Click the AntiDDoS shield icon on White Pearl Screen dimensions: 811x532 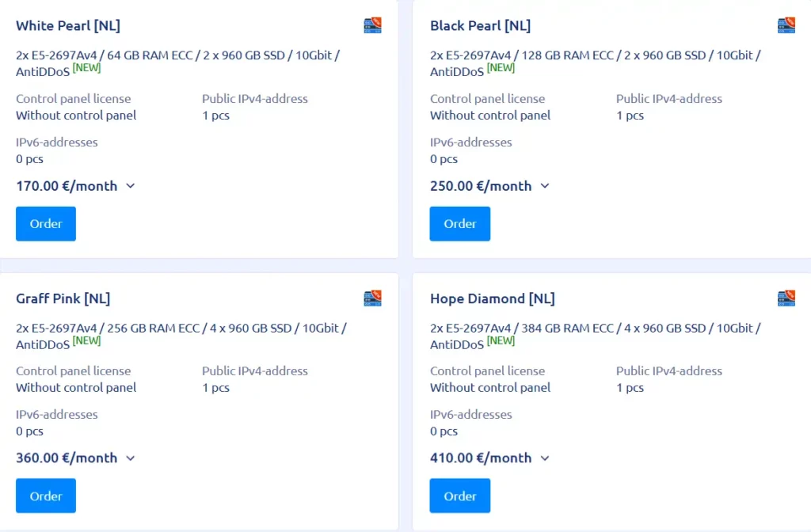pos(372,25)
